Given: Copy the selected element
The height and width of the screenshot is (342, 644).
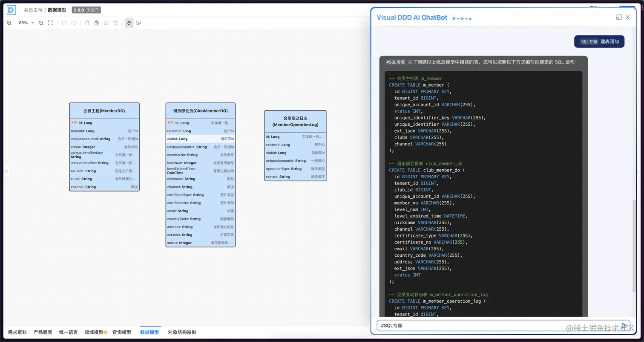Looking at the screenshot, I should (x=87, y=23).
